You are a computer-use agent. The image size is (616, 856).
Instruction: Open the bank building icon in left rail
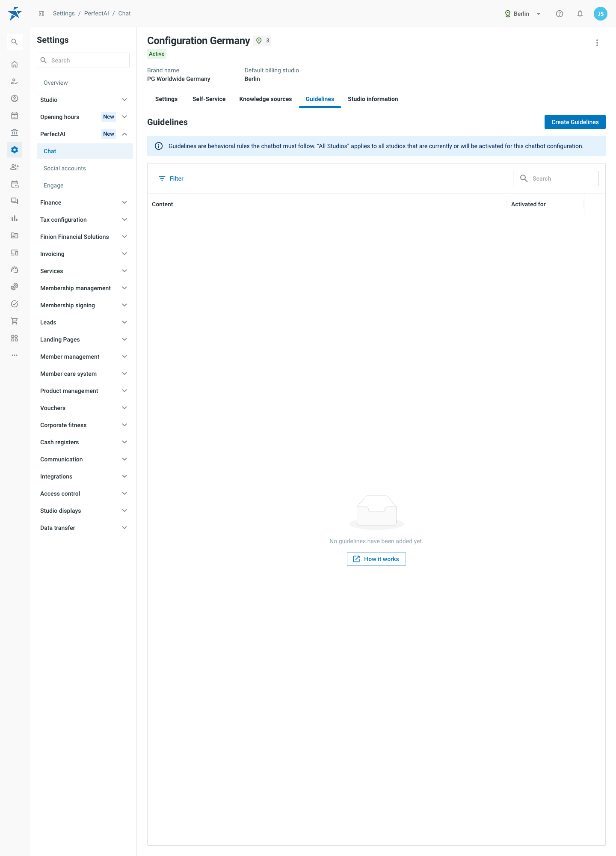(15, 133)
